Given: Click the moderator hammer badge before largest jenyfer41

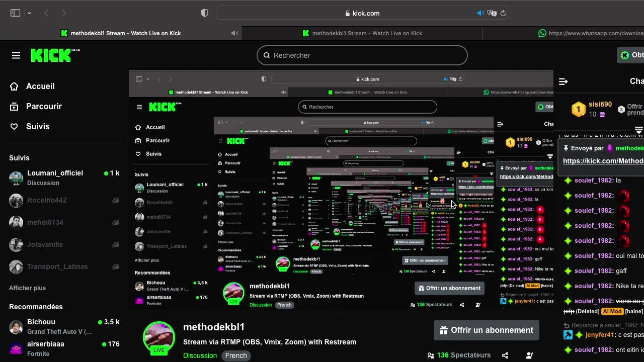Looking at the screenshot, I should tap(568, 335).
